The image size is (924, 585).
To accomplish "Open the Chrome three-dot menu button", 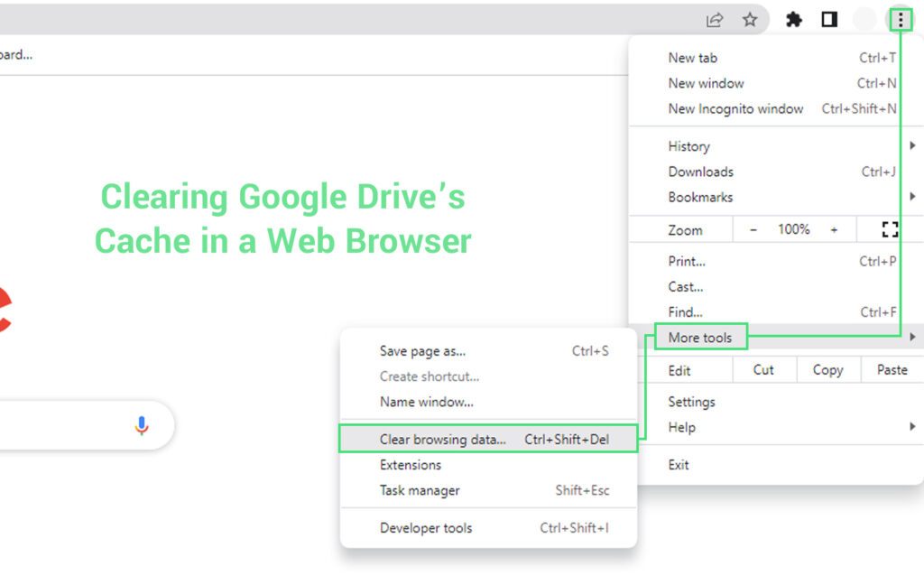I will coord(900,20).
